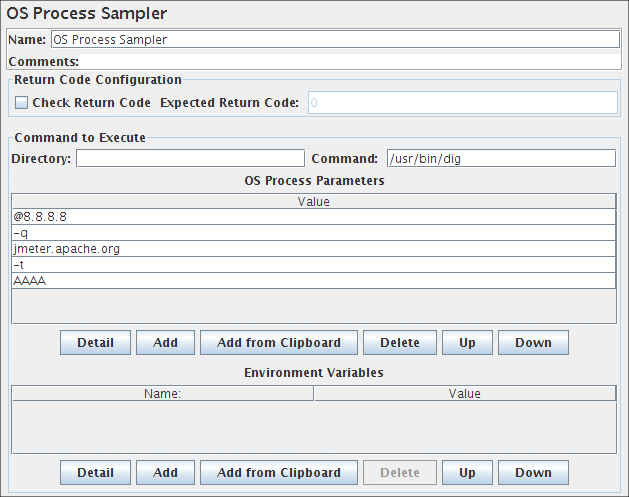
Task: Enable the Check Return Code checkbox
Action: (22, 103)
